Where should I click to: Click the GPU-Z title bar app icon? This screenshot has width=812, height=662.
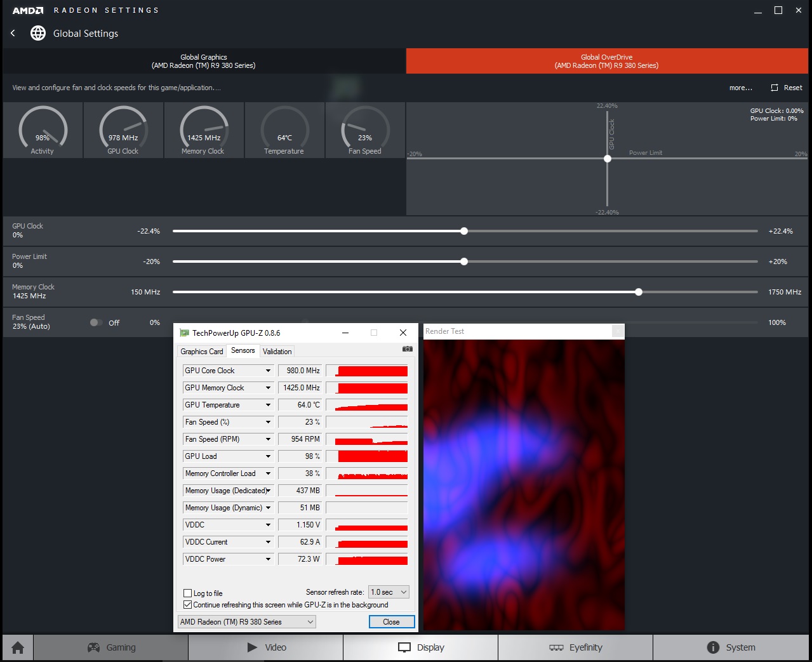point(184,333)
